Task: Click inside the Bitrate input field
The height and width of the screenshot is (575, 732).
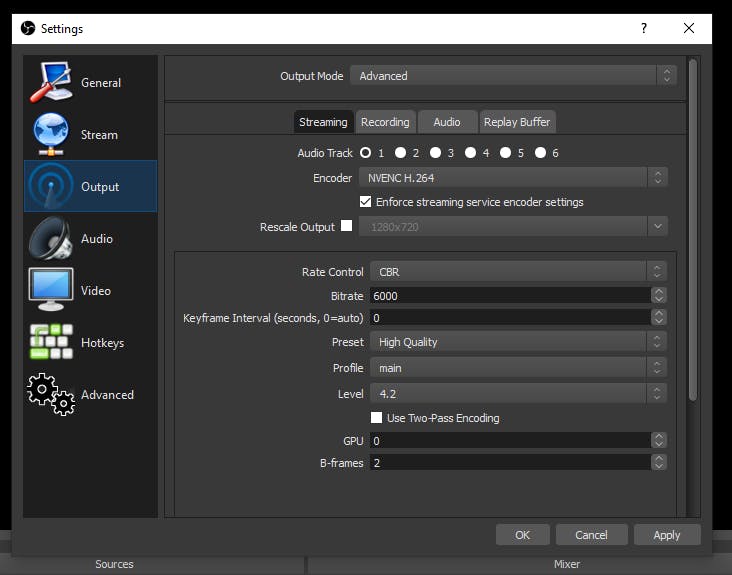Action: pyautogui.click(x=508, y=296)
